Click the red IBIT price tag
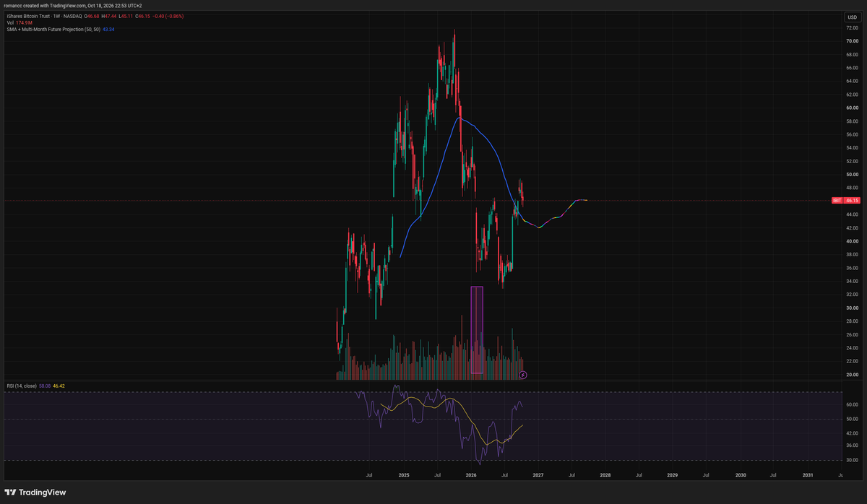The height and width of the screenshot is (504, 867). [845, 200]
